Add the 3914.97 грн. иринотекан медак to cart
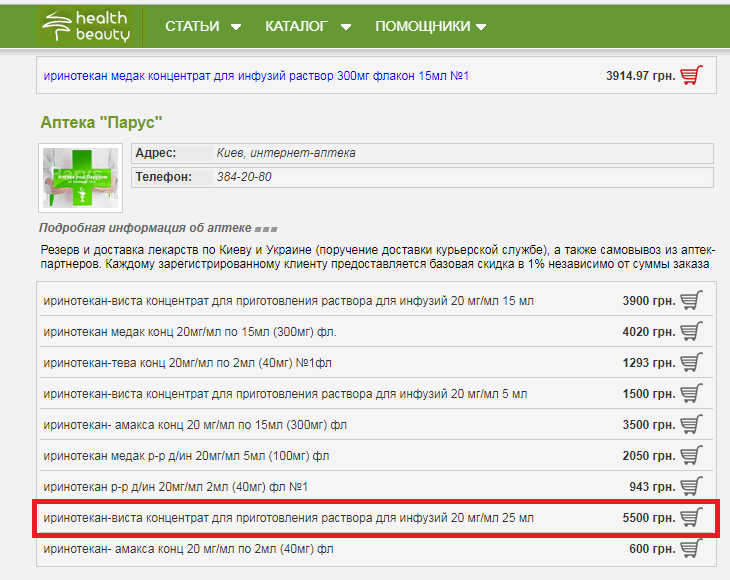Image resolution: width=730 pixels, height=580 pixels. click(691, 76)
